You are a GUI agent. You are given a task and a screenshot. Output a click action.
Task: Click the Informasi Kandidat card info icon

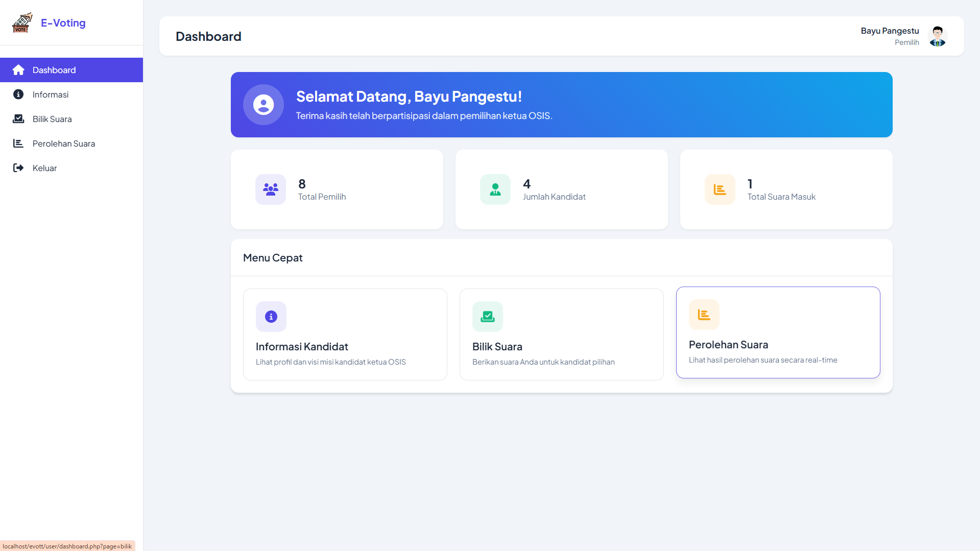271,317
